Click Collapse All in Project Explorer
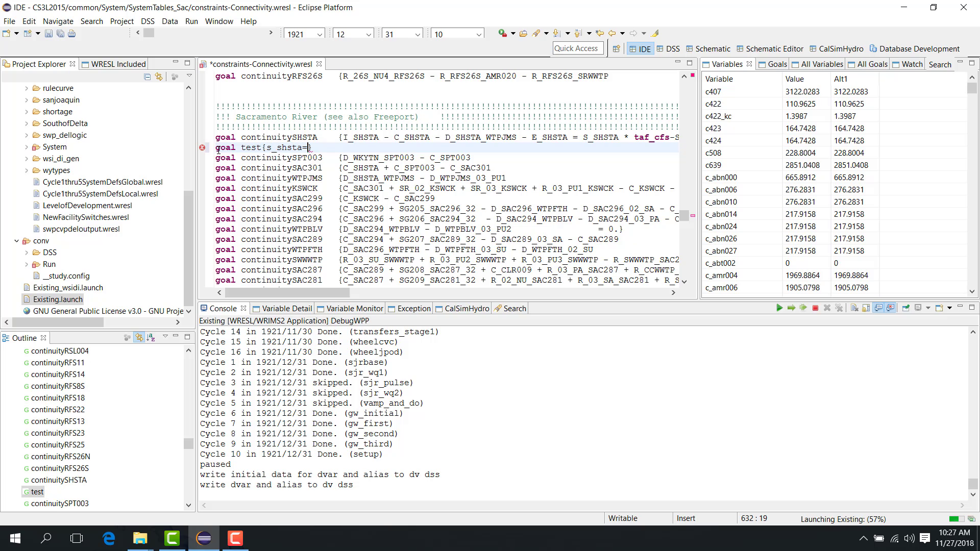The image size is (980, 551). tap(147, 77)
